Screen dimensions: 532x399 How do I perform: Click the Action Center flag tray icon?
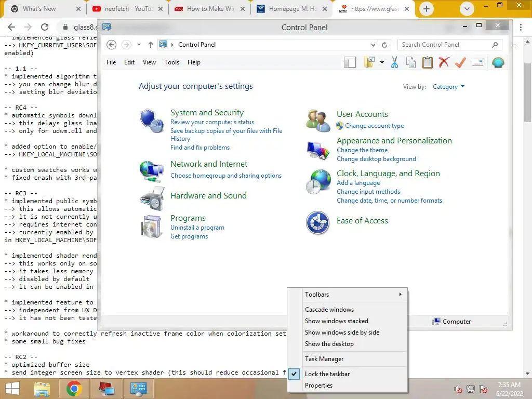click(484, 389)
